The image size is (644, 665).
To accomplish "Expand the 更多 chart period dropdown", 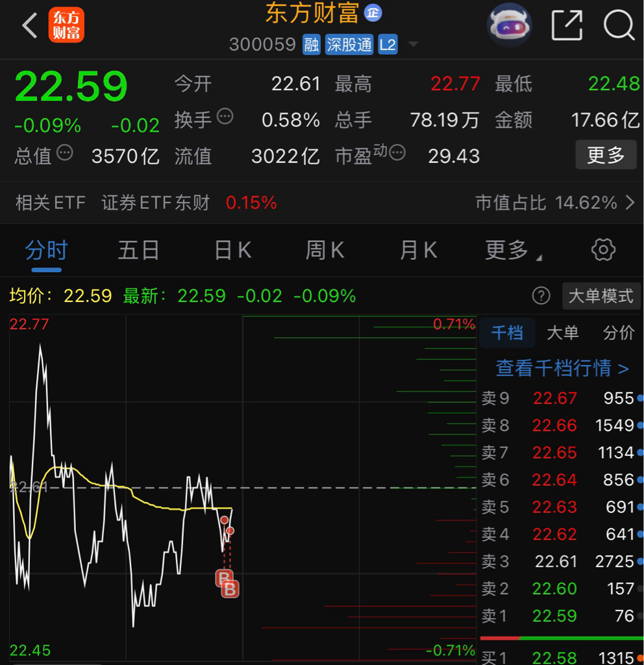I will click(513, 250).
